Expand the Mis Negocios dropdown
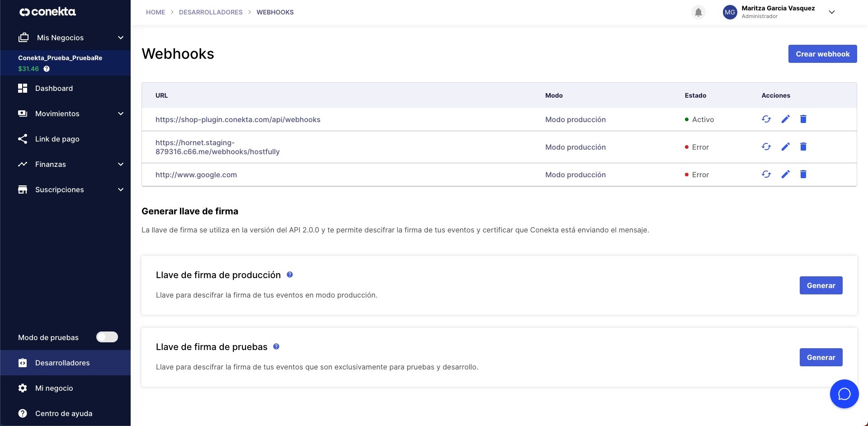Screen dimensions: 868x426 (x=120, y=38)
